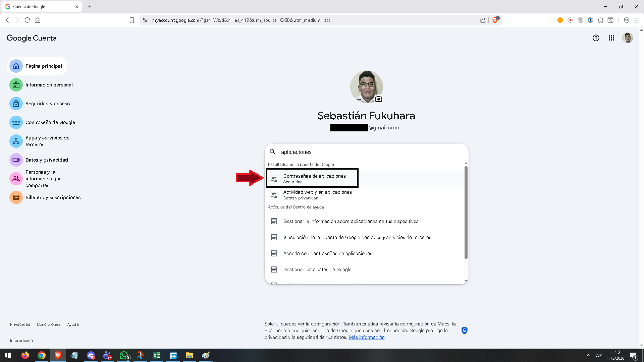
Task: Click the help question mark icon
Action: coord(596,38)
